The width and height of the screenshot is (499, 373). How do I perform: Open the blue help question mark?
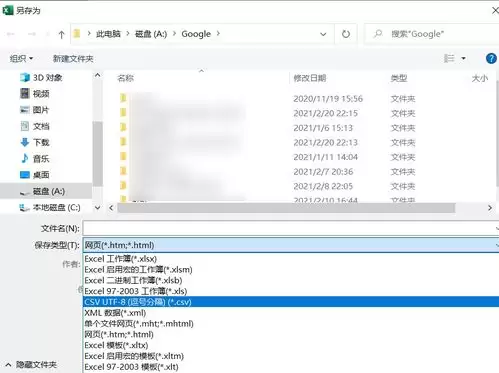coord(491,59)
